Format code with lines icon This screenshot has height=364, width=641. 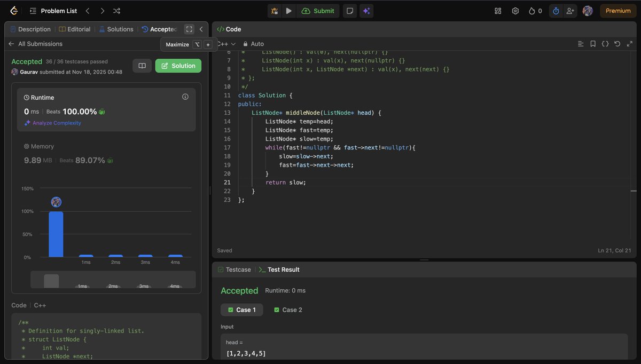(581, 44)
